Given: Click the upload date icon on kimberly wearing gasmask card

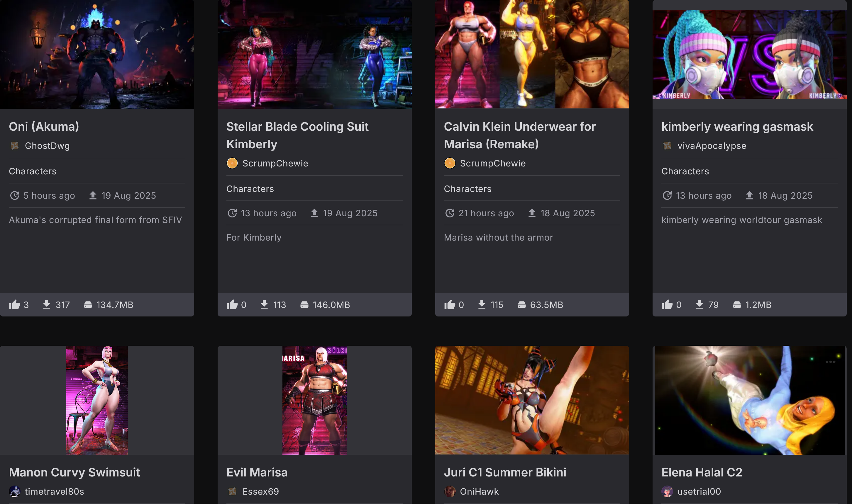Looking at the screenshot, I should coord(749,196).
